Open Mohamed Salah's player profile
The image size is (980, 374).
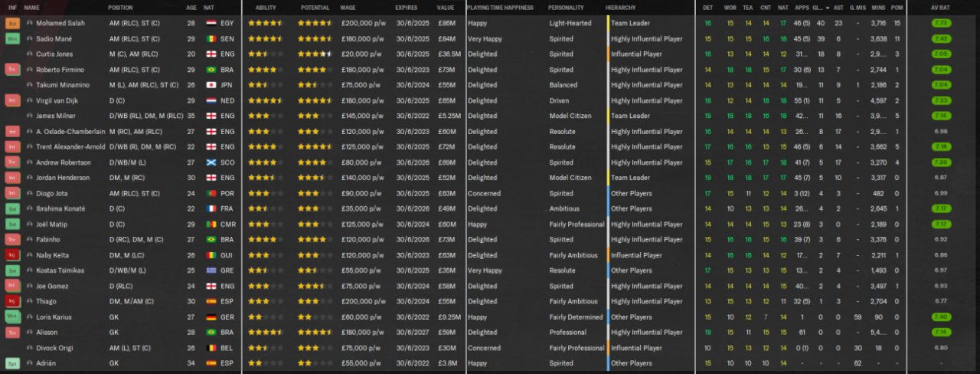coord(60,23)
